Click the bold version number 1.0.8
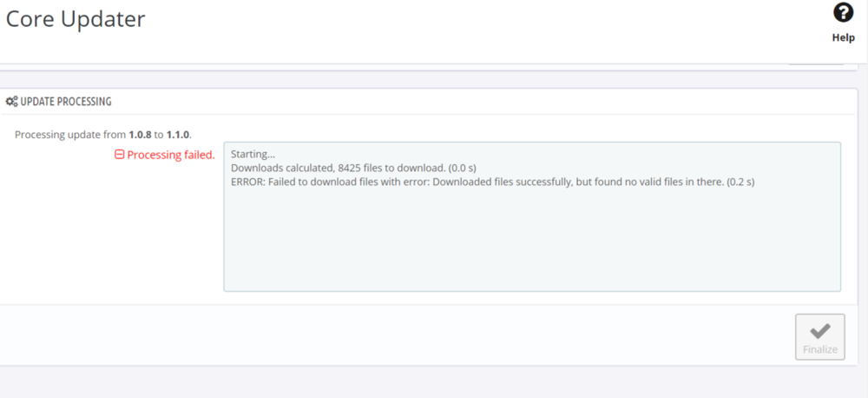 (140, 135)
